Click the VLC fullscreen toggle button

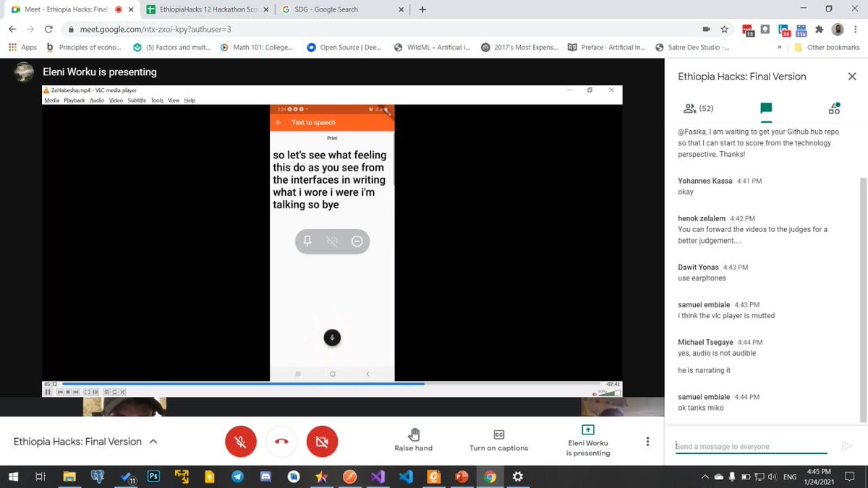87,392
